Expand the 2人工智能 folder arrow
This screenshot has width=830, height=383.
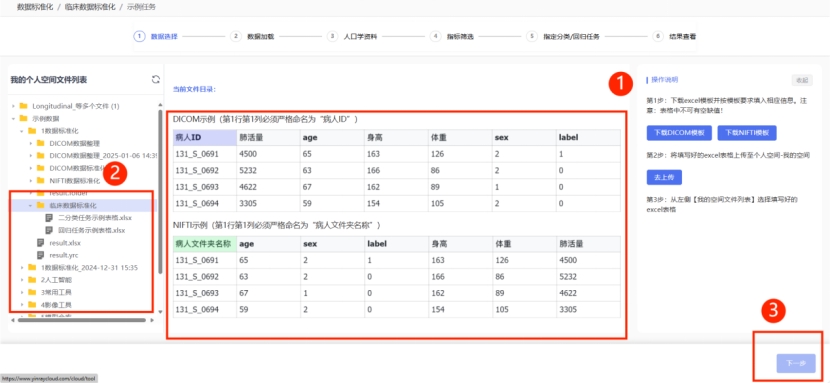tap(22, 280)
